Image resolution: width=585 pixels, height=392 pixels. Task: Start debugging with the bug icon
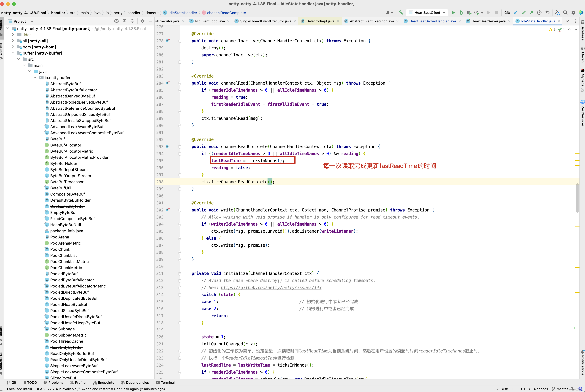coord(461,13)
